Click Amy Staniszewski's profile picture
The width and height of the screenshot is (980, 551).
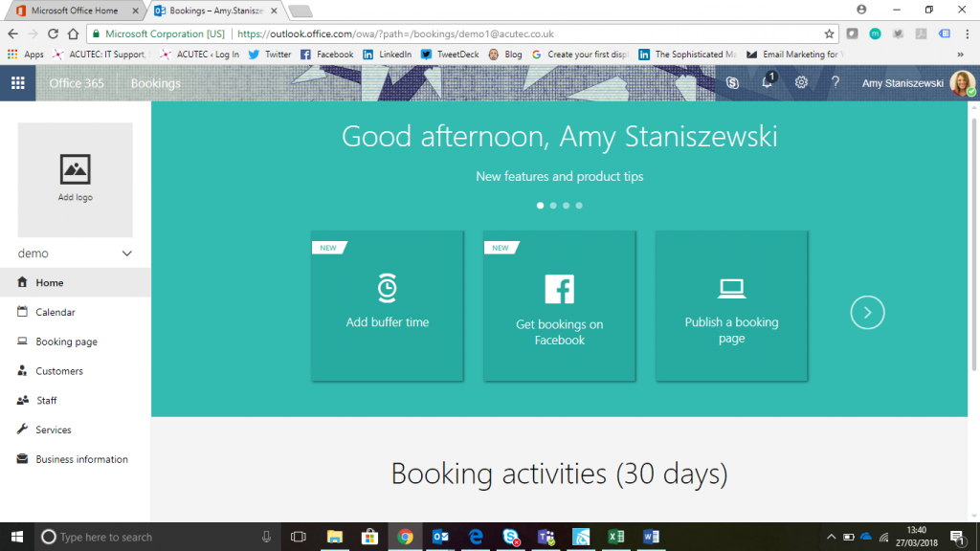pos(962,83)
